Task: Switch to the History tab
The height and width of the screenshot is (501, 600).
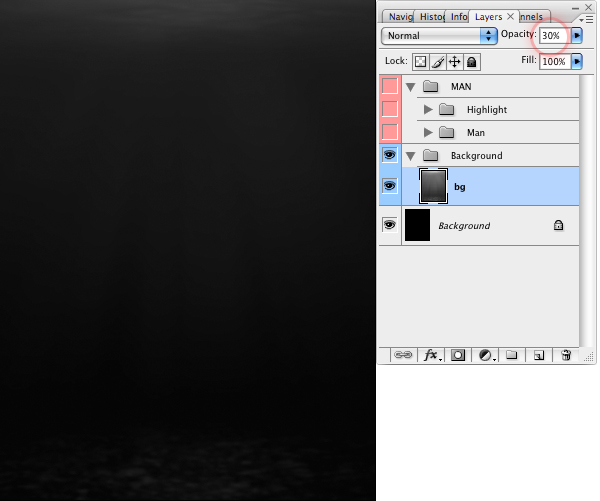Action: pos(430,16)
